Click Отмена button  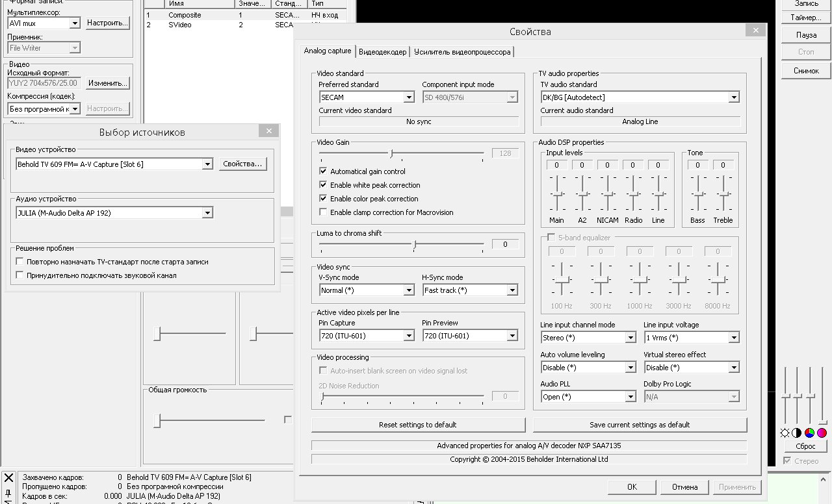[x=684, y=487]
